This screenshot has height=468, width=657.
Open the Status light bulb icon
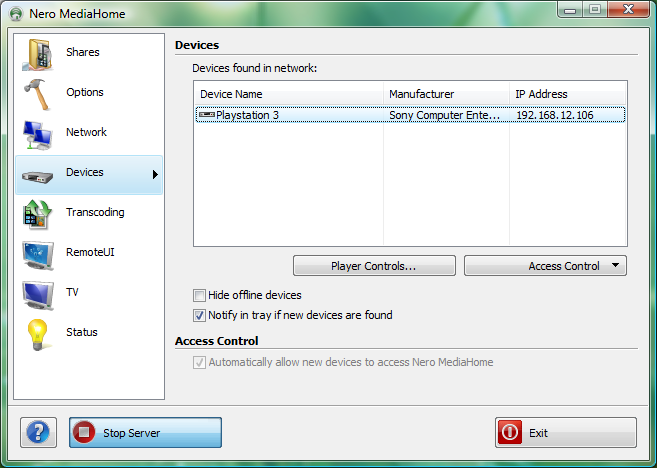38,333
